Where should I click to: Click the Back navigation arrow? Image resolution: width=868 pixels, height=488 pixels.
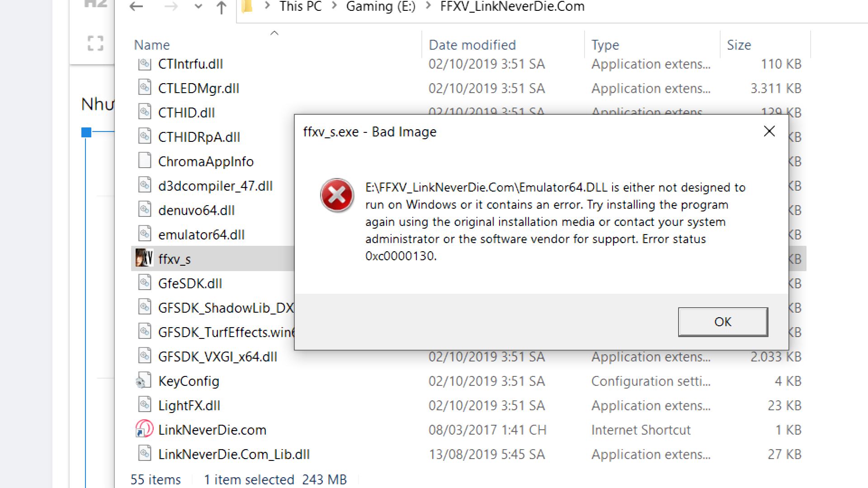(135, 7)
